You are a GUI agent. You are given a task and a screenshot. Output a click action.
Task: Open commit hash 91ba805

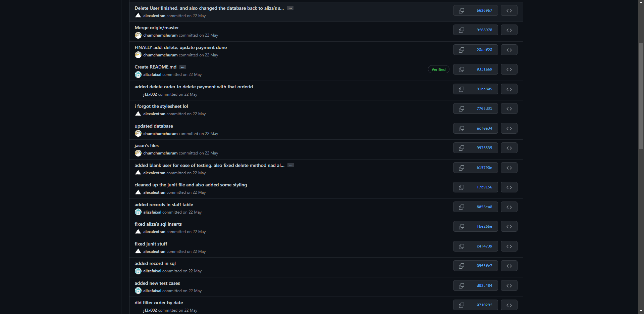point(484,89)
